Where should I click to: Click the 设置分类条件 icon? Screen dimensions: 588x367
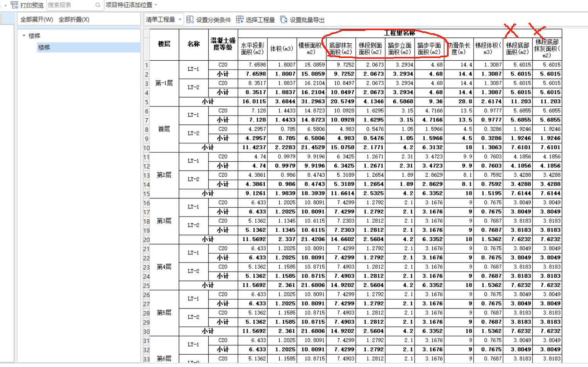click(x=190, y=19)
